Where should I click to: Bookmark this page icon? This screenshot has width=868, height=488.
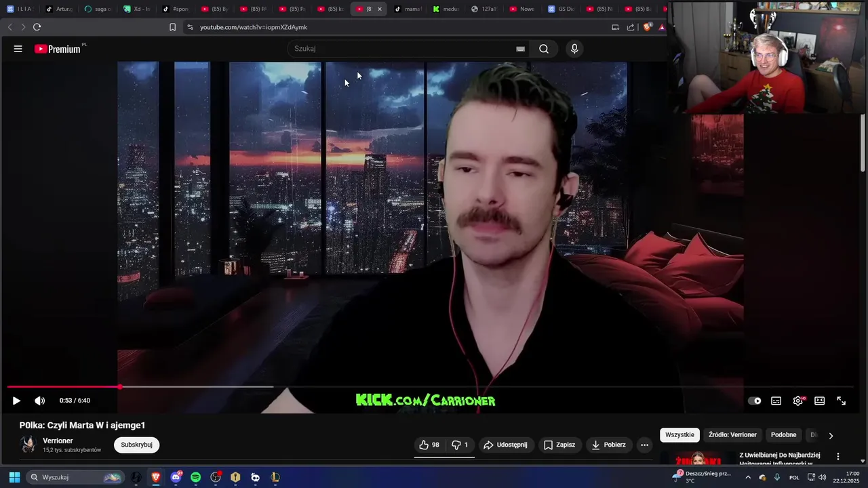pyautogui.click(x=172, y=27)
